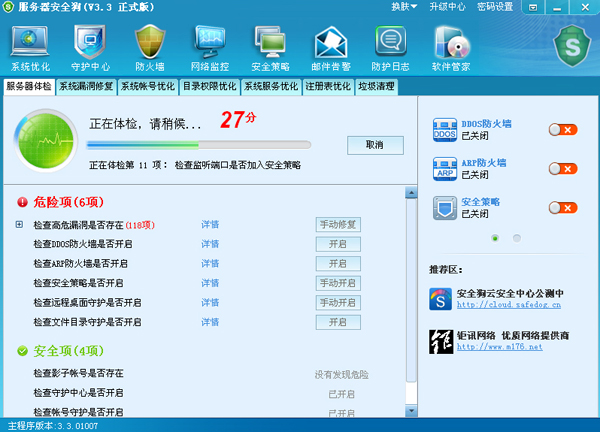600x432 pixels.
Task: Click 开启 for ARP防火墙 check
Action: [x=338, y=264]
